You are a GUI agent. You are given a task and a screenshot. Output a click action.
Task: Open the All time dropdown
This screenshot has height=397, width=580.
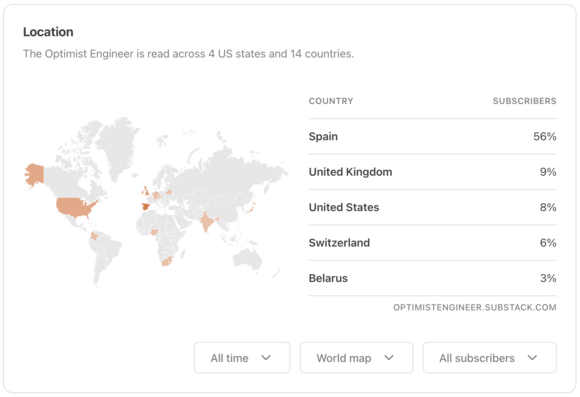[x=242, y=357]
